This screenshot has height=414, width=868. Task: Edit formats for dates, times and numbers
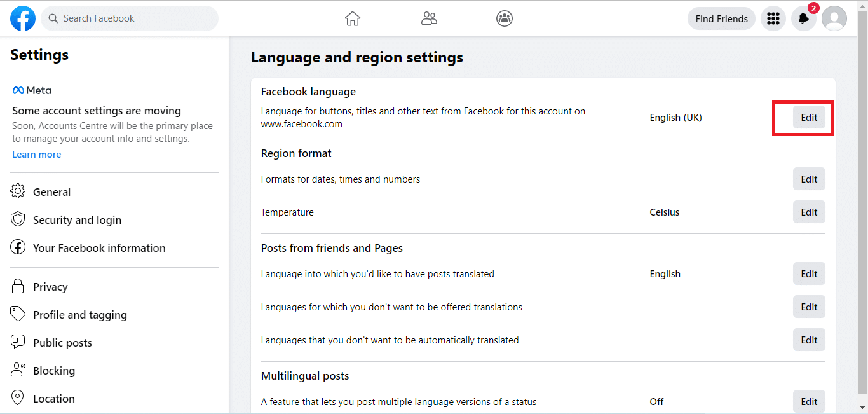(809, 179)
